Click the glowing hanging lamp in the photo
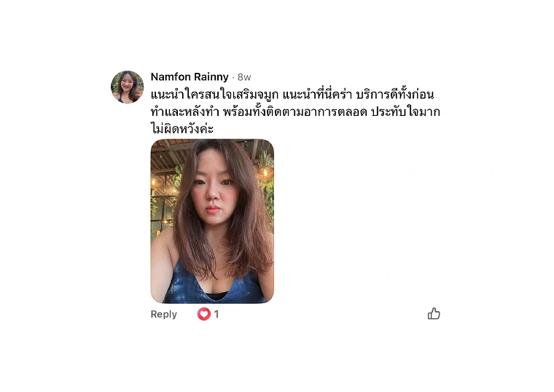Image resolution: width=554 pixels, height=392 pixels. click(265, 173)
